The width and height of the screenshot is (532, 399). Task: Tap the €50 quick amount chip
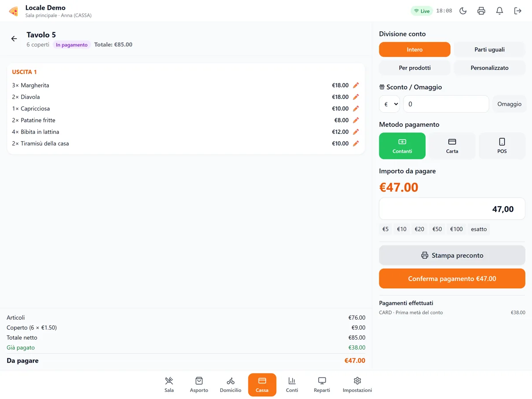[x=437, y=229]
